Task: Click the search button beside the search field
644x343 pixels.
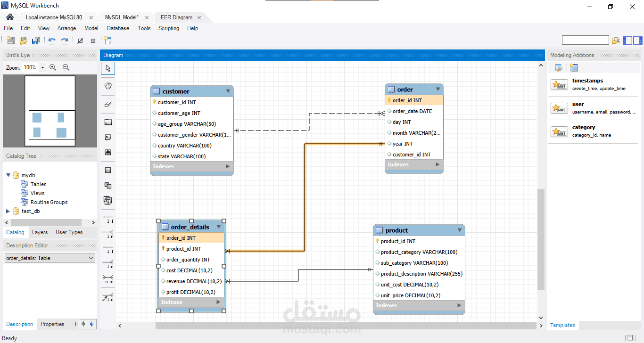Action: 616,40
